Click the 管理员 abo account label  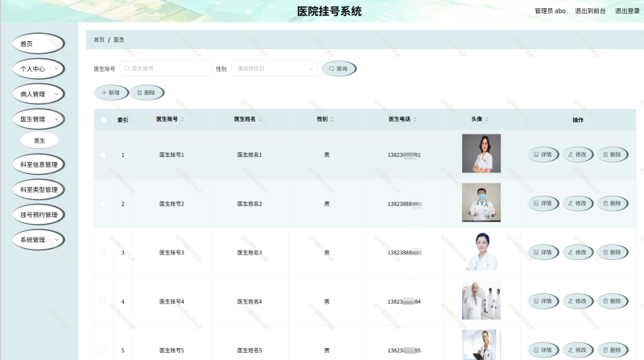(x=550, y=11)
